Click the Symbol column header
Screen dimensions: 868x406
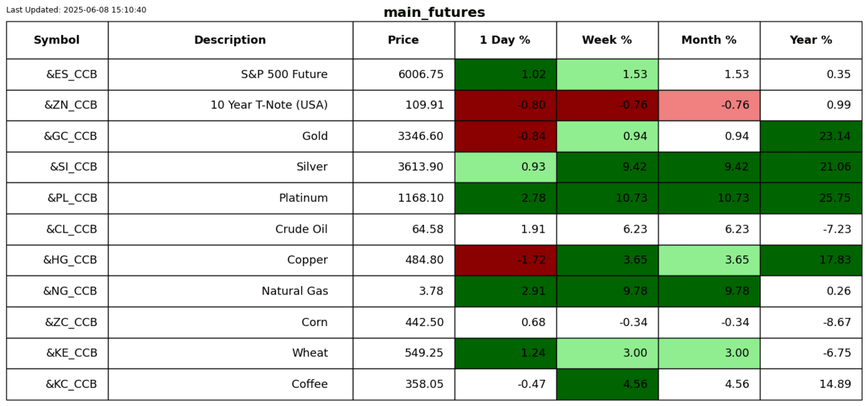click(57, 40)
